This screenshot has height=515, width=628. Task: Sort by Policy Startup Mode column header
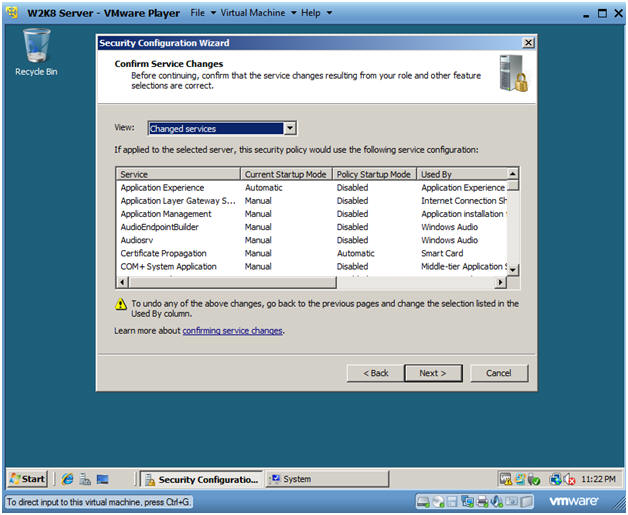(x=374, y=174)
